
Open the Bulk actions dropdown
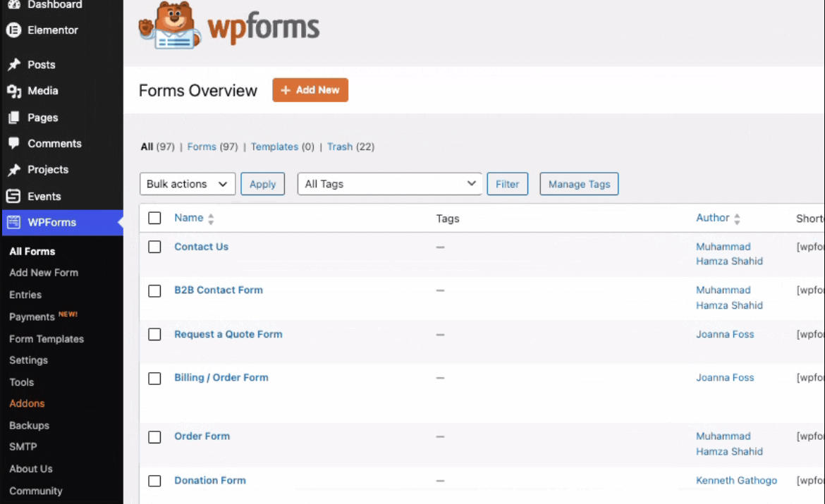pyautogui.click(x=188, y=184)
